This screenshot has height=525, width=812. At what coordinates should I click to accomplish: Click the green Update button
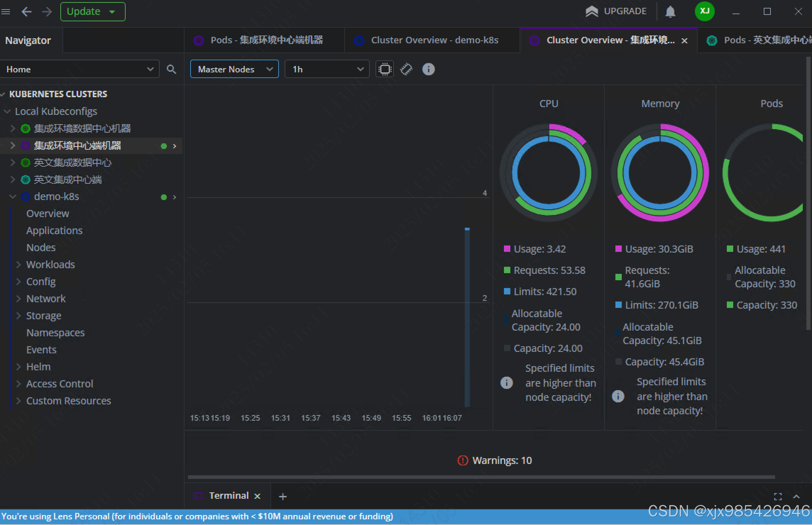coord(84,12)
